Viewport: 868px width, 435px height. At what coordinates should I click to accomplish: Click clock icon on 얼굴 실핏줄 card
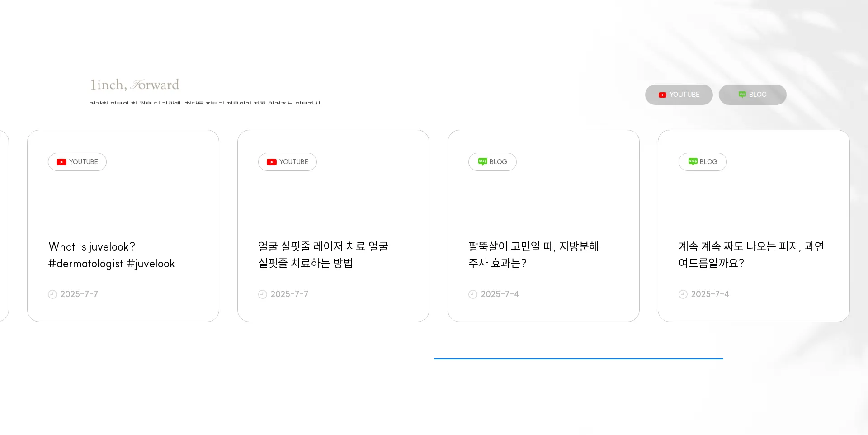pyautogui.click(x=263, y=294)
